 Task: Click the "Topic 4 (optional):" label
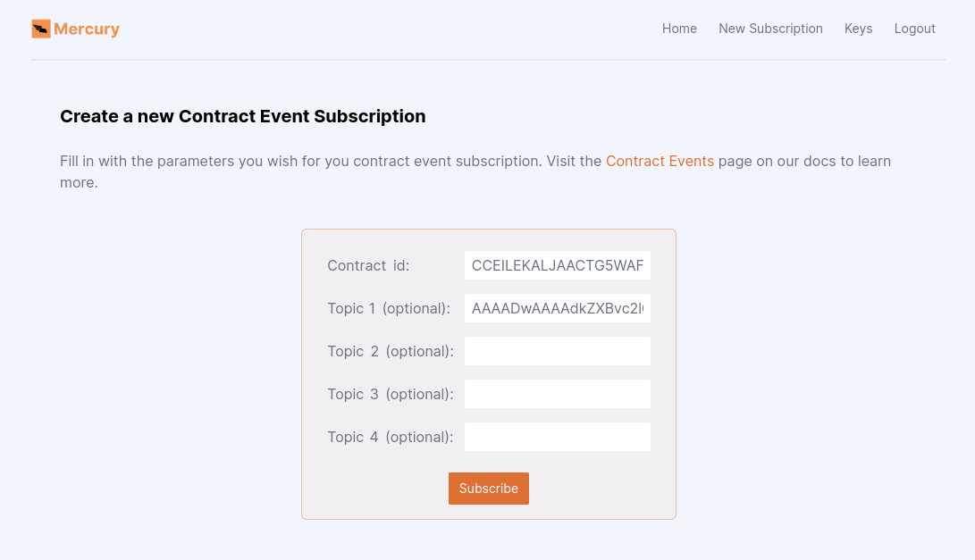391,437
